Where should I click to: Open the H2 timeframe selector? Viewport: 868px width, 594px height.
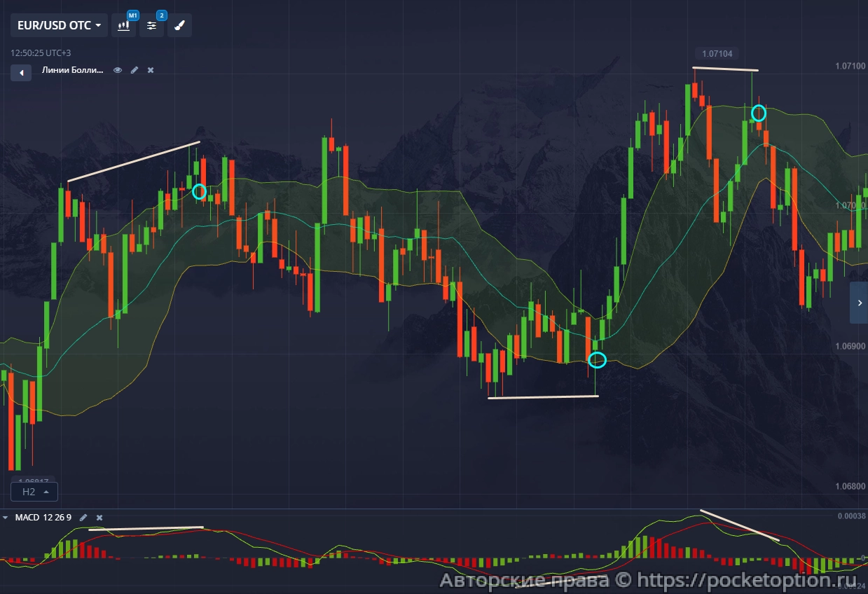pyautogui.click(x=34, y=491)
